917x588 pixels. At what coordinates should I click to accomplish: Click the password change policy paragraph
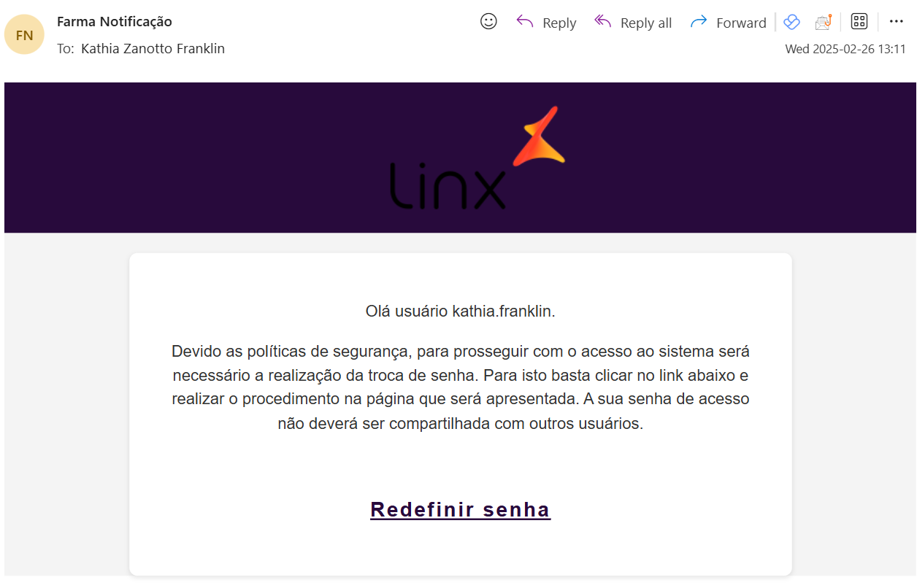point(461,387)
